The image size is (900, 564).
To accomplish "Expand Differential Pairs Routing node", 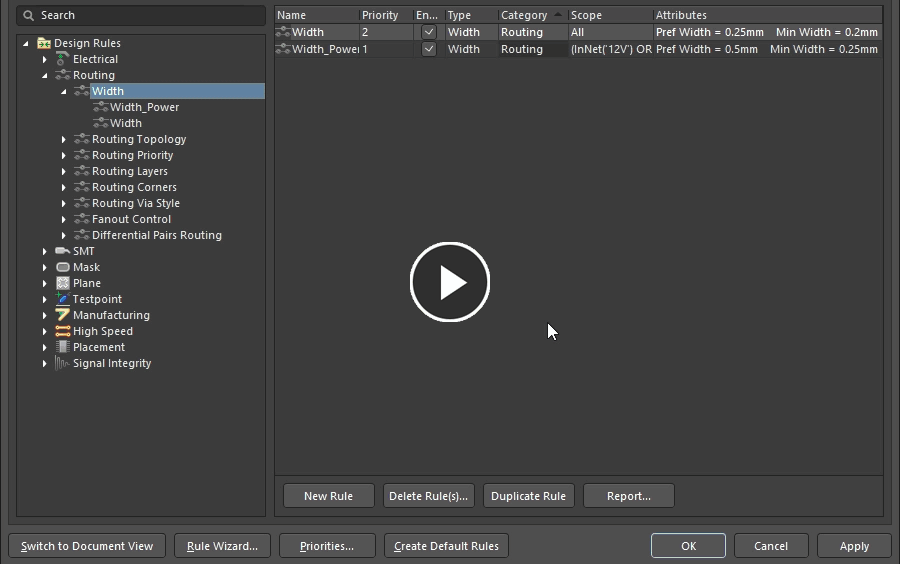I will click(64, 235).
